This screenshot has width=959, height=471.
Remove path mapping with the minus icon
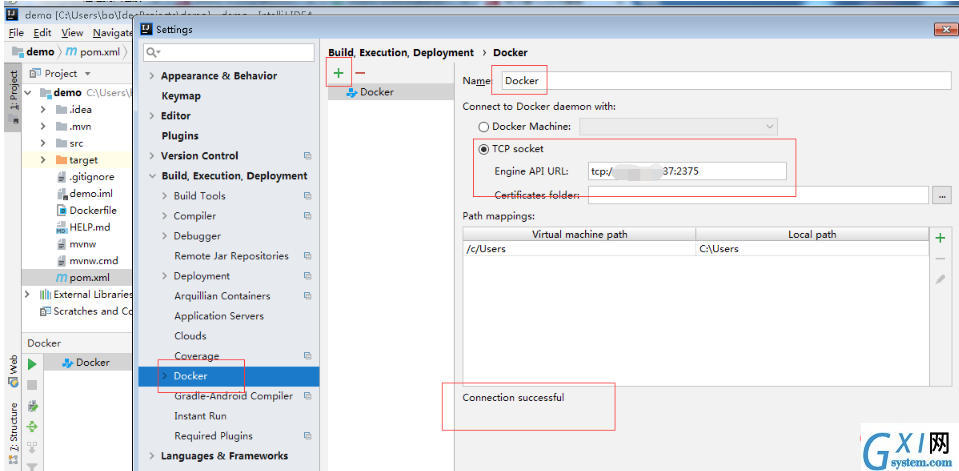pyautogui.click(x=941, y=259)
